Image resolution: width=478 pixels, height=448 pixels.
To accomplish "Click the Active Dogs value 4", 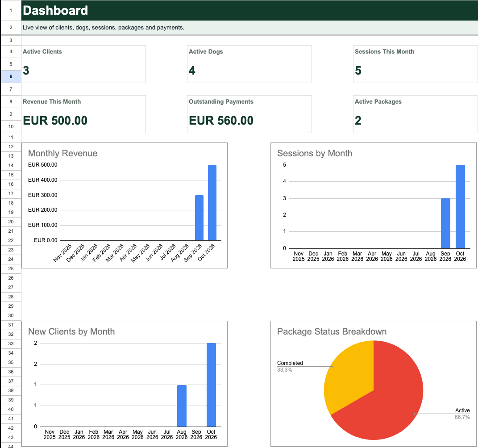I will tap(192, 71).
